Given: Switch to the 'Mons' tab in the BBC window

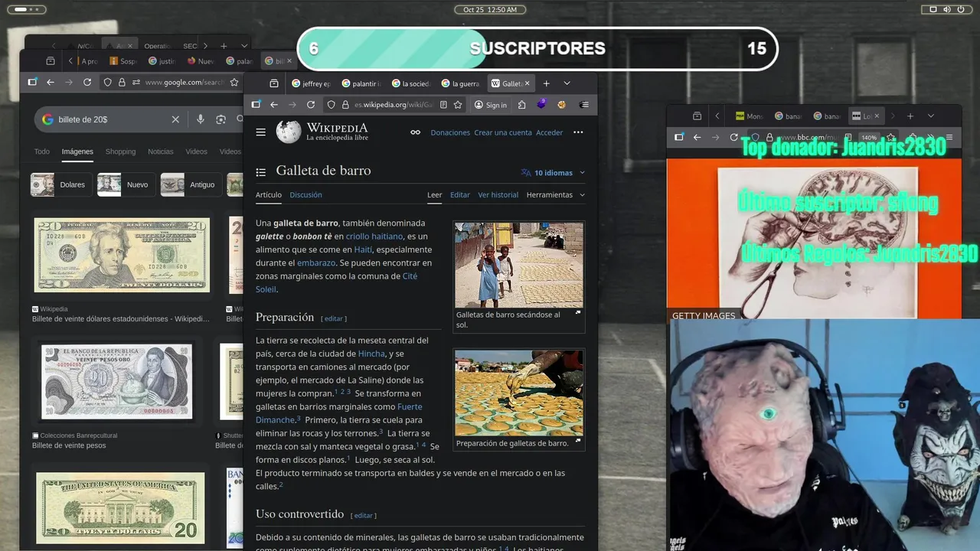Looking at the screenshot, I should click(750, 116).
